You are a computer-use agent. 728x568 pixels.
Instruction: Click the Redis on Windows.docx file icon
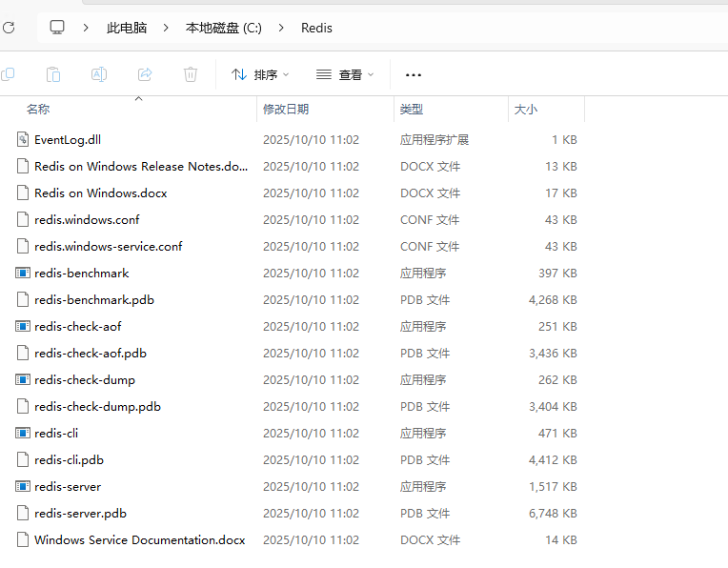[23, 193]
